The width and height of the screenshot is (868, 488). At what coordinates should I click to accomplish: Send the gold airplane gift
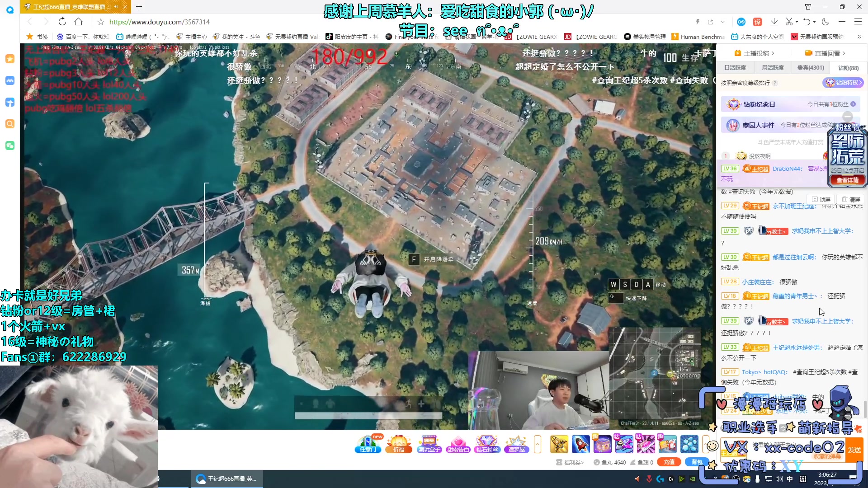pyautogui.click(x=559, y=444)
